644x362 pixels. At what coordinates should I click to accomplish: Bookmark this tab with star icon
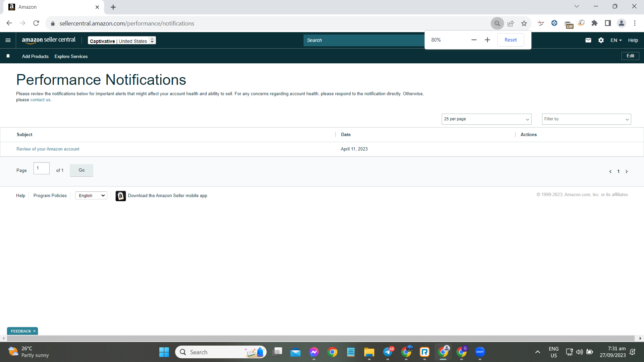pos(524,23)
